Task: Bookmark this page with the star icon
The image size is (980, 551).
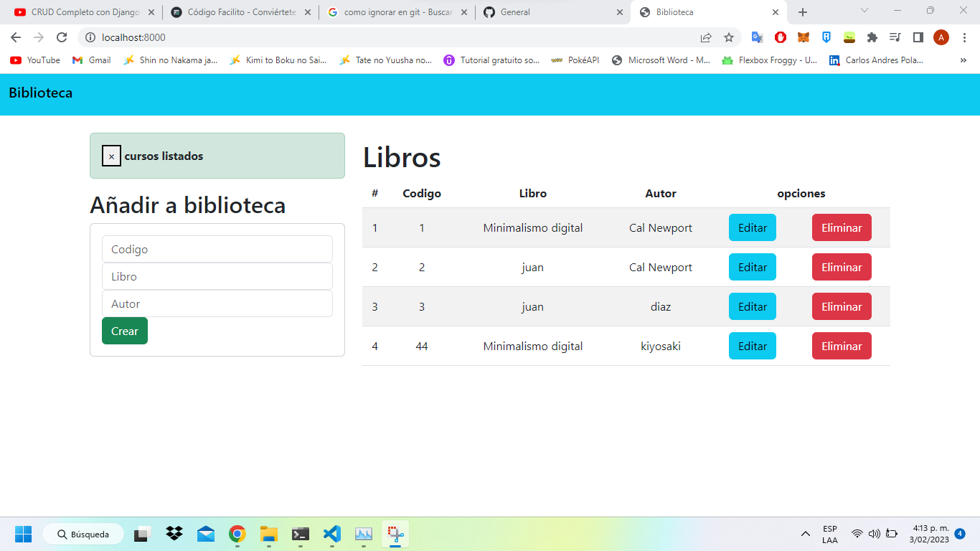Action: [727, 37]
